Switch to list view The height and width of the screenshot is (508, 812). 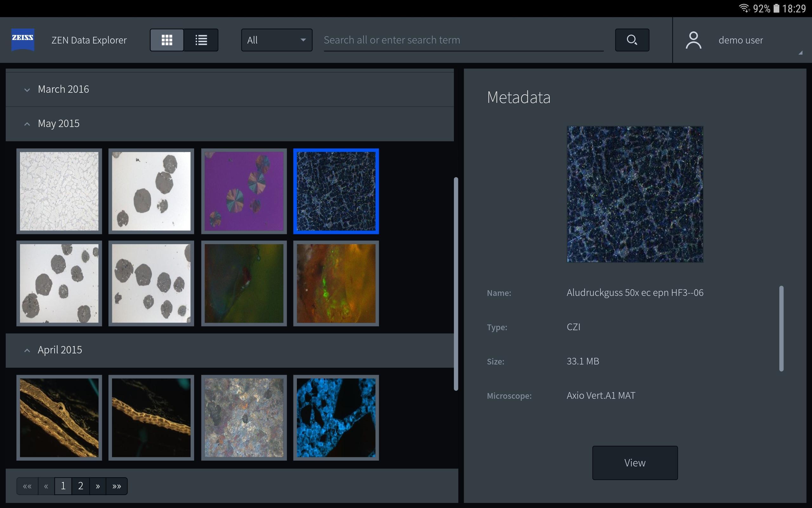click(201, 40)
